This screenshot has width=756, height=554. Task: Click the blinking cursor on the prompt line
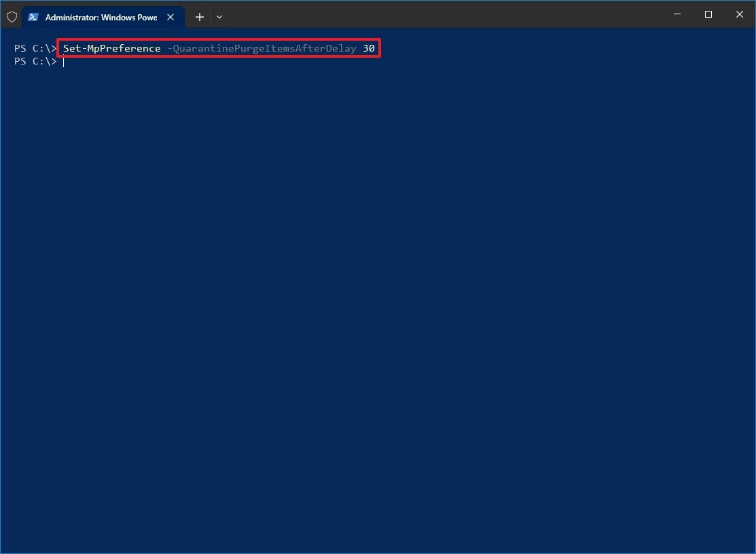coord(63,61)
